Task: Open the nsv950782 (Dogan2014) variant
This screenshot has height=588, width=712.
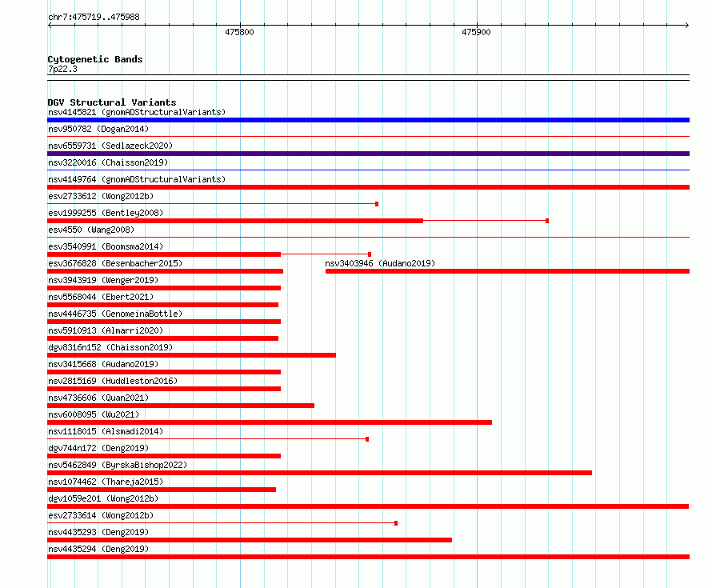Action: [98, 129]
